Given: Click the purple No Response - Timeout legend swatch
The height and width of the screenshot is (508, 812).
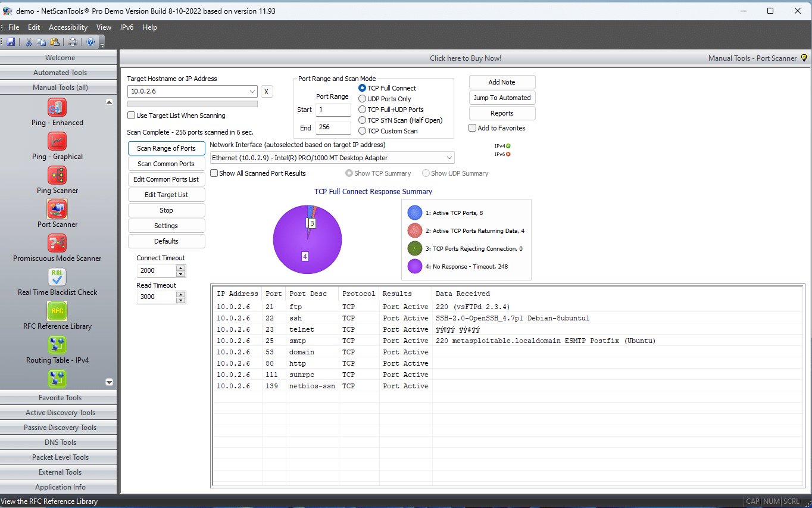Looking at the screenshot, I should click(x=415, y=266).
